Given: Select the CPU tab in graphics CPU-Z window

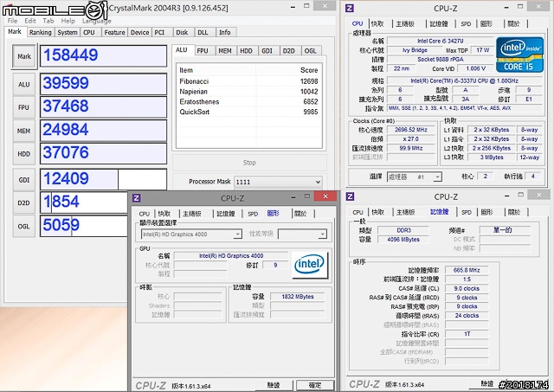Looking at the screenshot, I should 145,214.
